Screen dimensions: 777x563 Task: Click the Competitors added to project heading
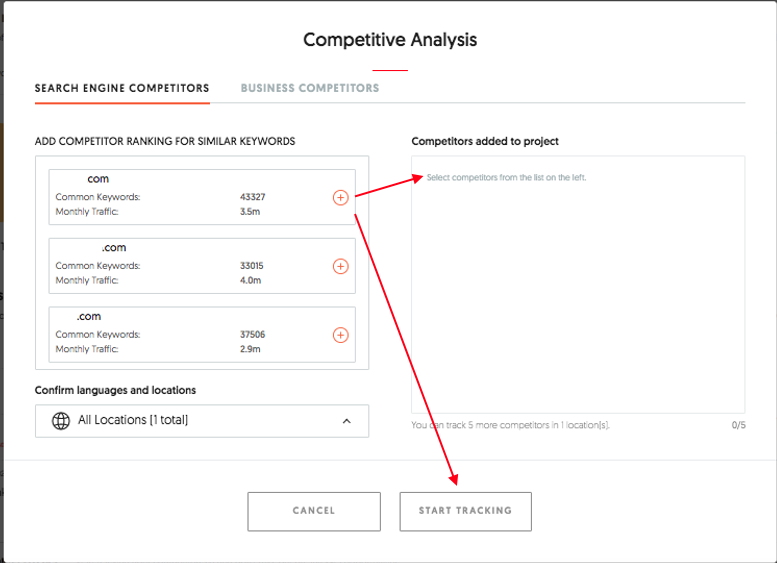click(485, 142)
